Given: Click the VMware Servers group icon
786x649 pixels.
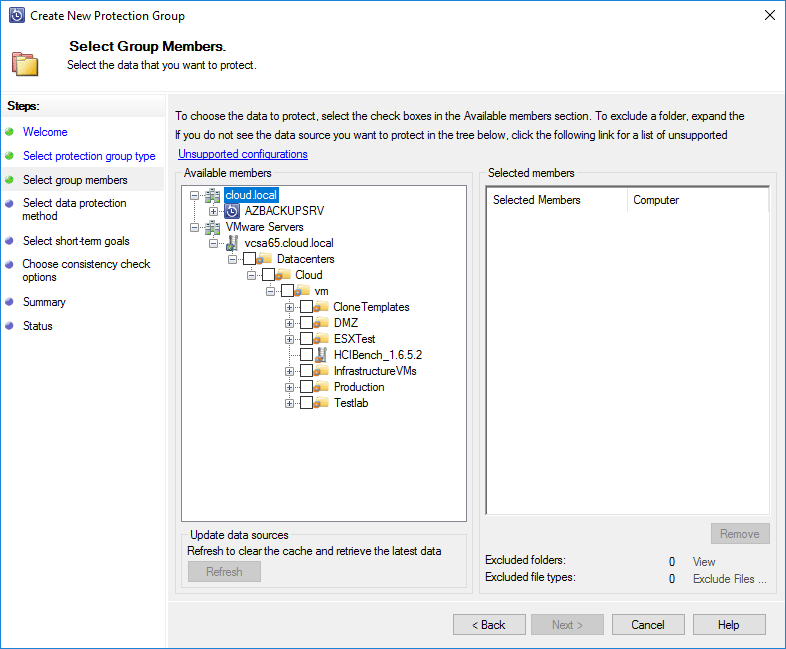Looking at the screenshot, I should tap(212, 227).
